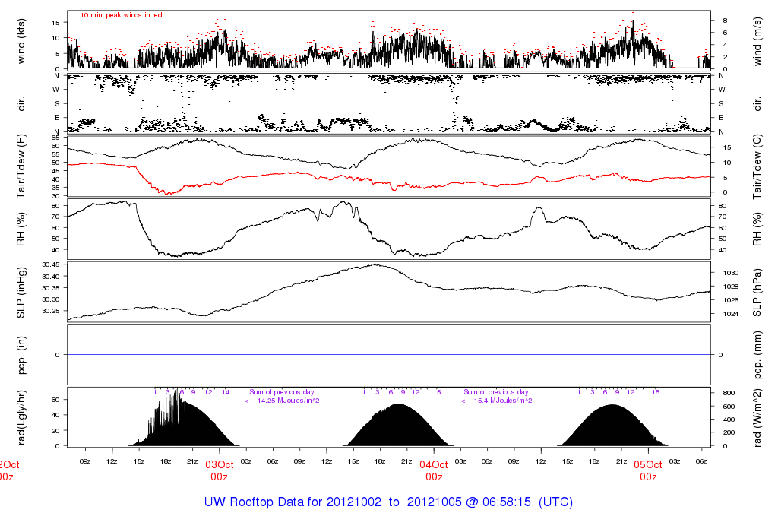778x532 pixels.
Task: Select the 'rad(Lgly/hr)' axis label
Action: [x=21, y=417]
